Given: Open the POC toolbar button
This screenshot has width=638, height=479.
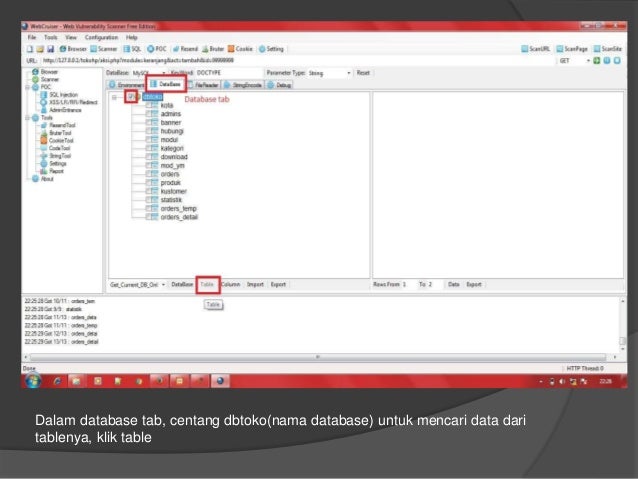Looking at the screenshot, I should (157, 49).
